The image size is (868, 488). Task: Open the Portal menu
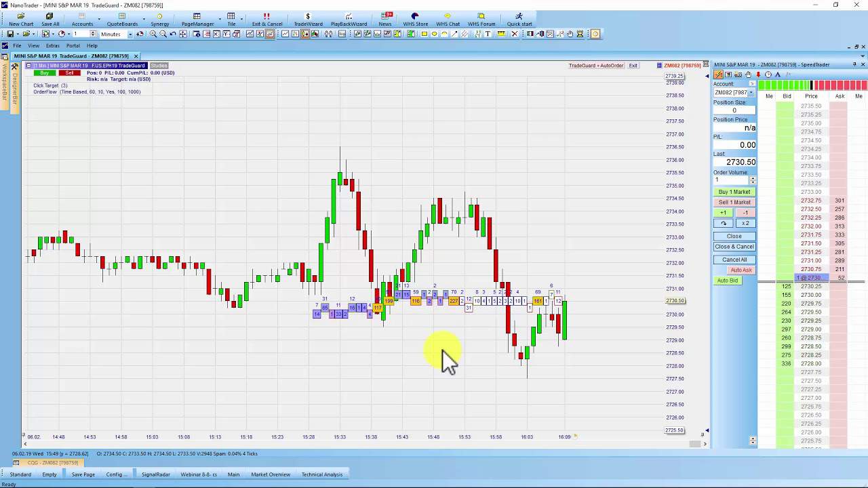click(x=73, y=45)
